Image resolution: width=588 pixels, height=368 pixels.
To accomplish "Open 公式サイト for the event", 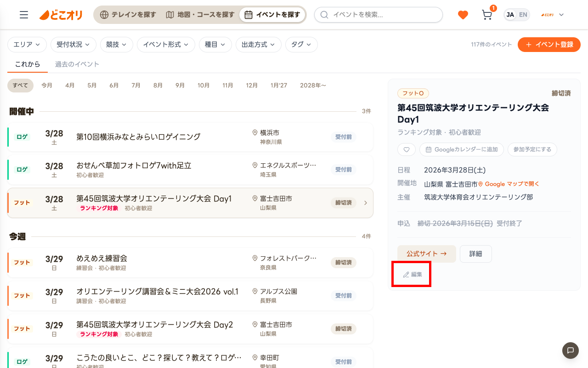I will coord(426,253).
